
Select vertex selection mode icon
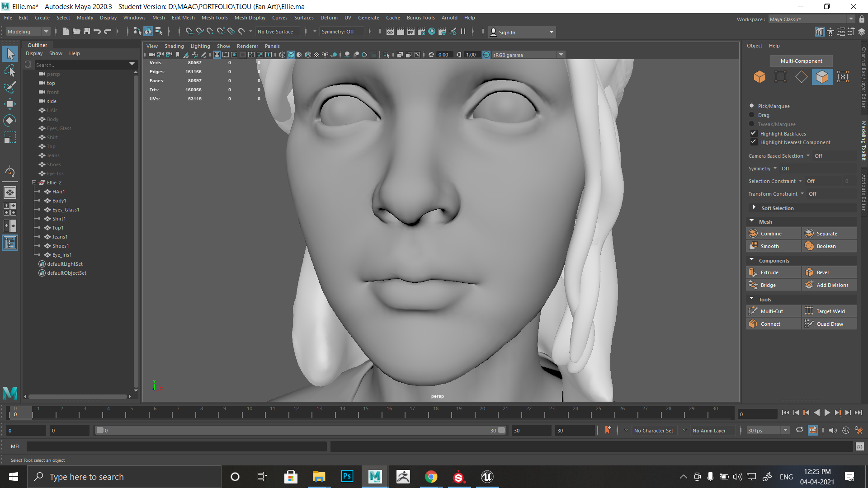click(780, 77)
